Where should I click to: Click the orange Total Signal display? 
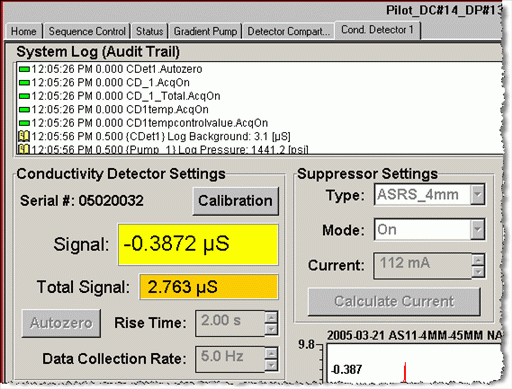[x=209, y=287]
